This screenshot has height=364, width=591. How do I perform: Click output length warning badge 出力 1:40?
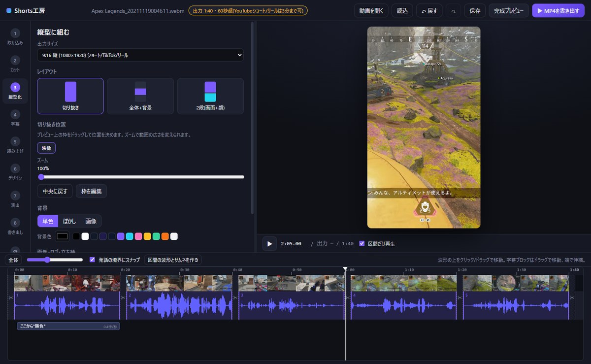[x=248, y=10]
